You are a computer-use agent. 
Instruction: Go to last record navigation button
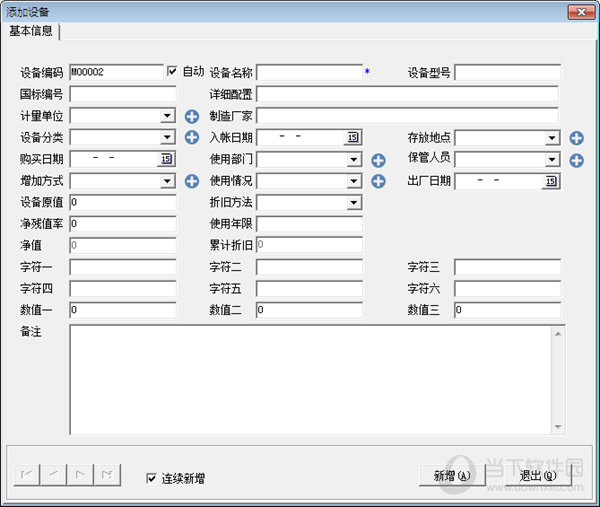(x=107, y=475)
